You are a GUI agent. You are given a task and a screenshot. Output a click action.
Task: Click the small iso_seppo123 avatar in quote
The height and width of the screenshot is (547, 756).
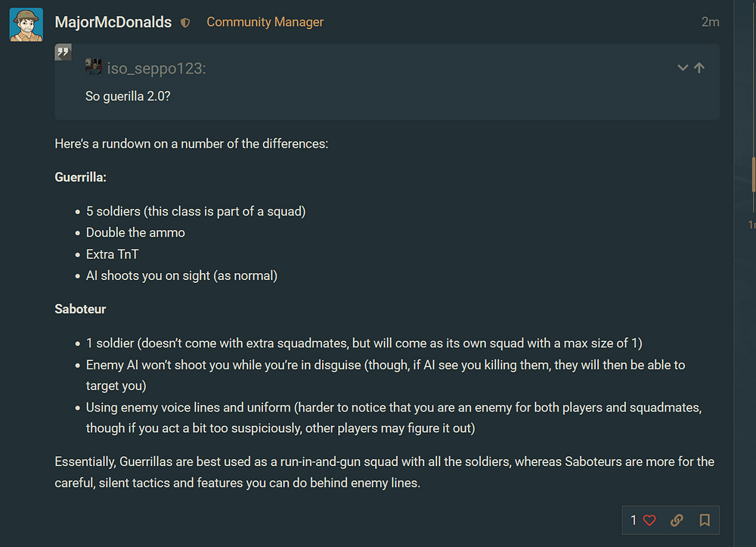tap(94, 67)
